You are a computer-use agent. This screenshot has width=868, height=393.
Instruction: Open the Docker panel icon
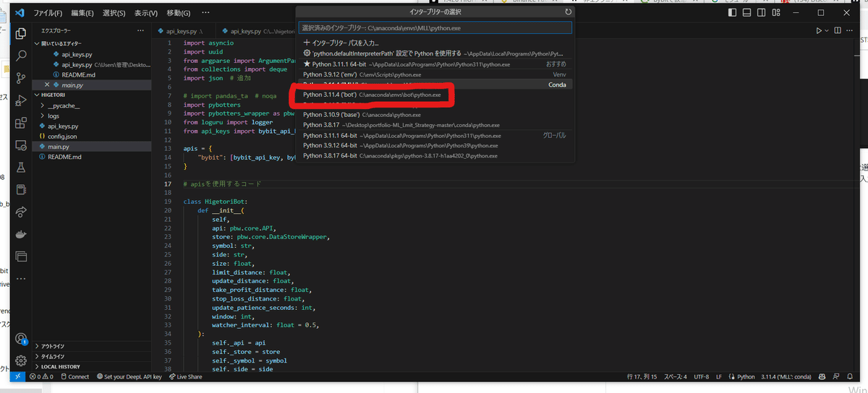click(x=21, y=234)
